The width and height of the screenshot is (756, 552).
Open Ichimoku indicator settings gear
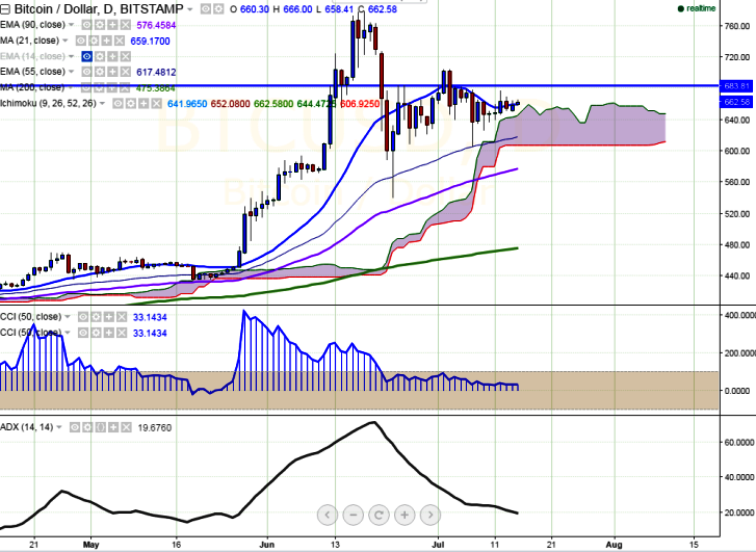tap(131, 104)
